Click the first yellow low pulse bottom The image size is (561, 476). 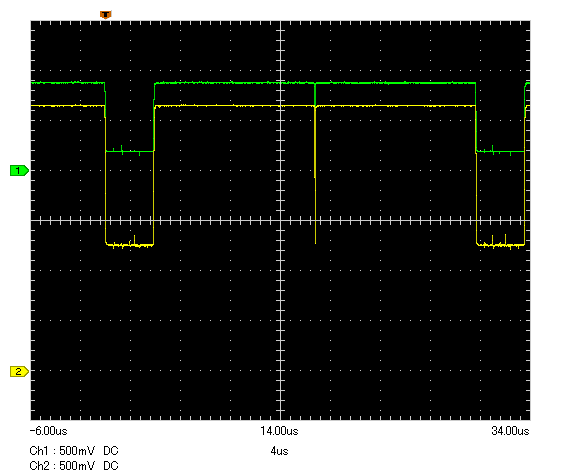(x=130, y=245)
